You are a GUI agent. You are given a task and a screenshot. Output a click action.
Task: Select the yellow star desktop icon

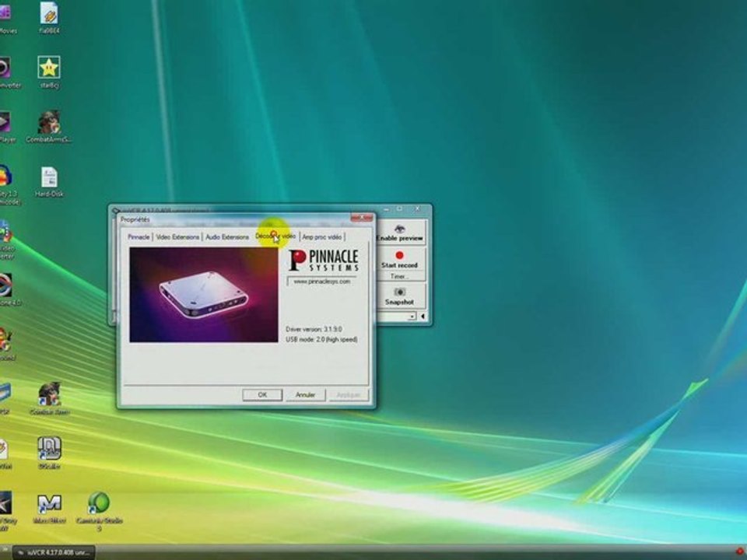point(48,72)
